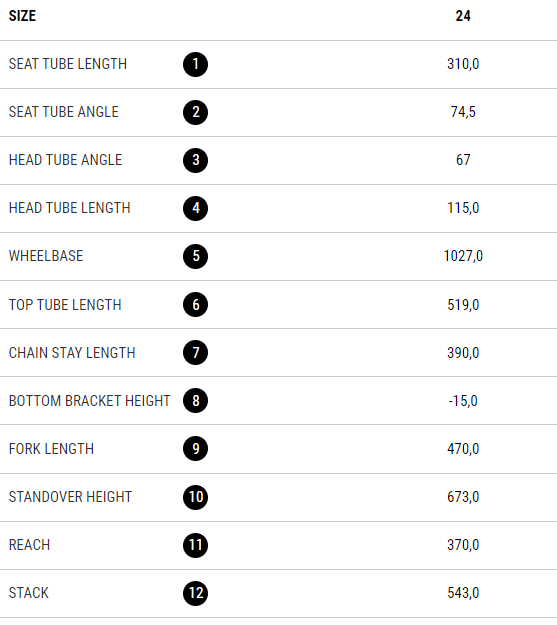Click the number 9 Fork Length badge
Viewport: 557px width, 625px height.
point(195,449)
